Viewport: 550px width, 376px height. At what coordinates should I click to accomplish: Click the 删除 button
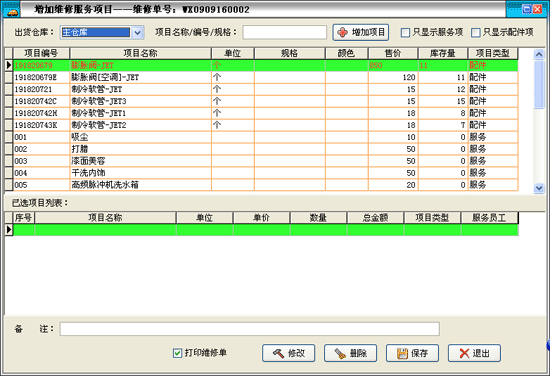pyautogui.click(x=350, y=353)
